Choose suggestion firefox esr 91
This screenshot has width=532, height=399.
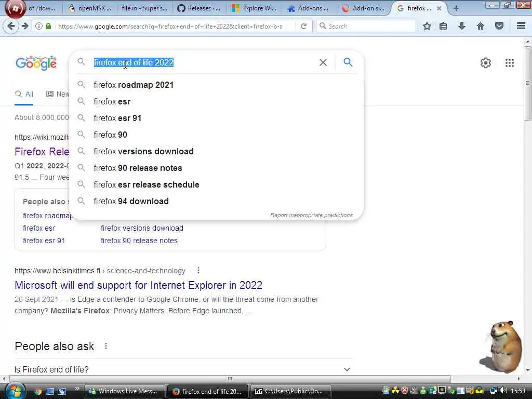tap(217, 118)
